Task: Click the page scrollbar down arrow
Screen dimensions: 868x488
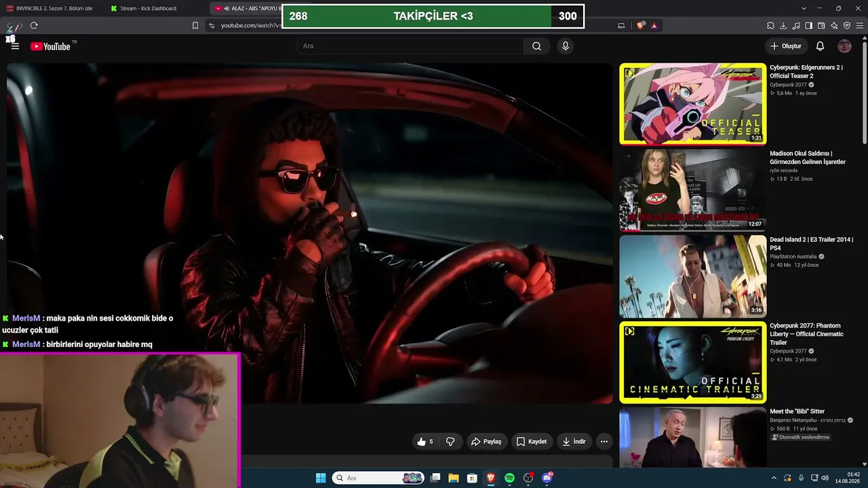Action: (x=865, y=464)
